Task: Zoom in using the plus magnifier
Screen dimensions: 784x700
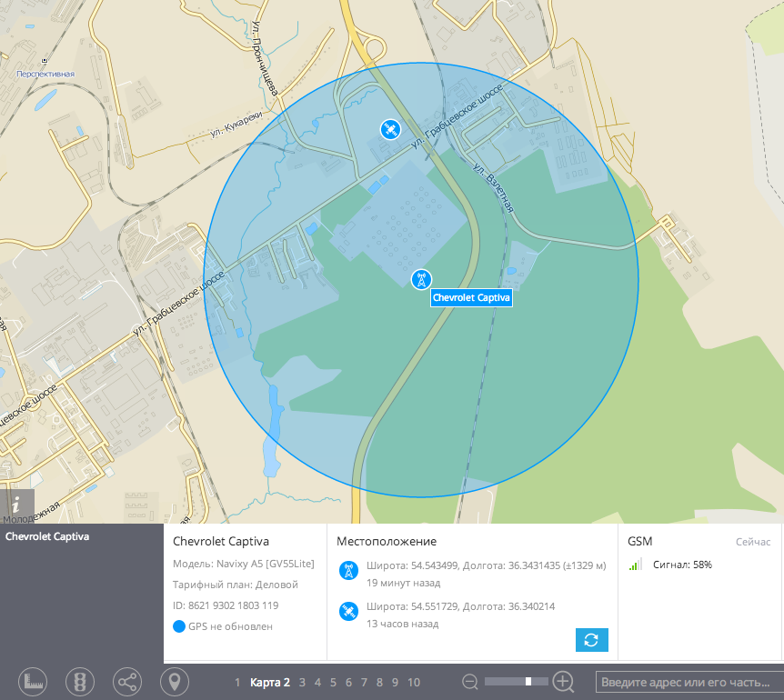Action: (x=563, y=682)
